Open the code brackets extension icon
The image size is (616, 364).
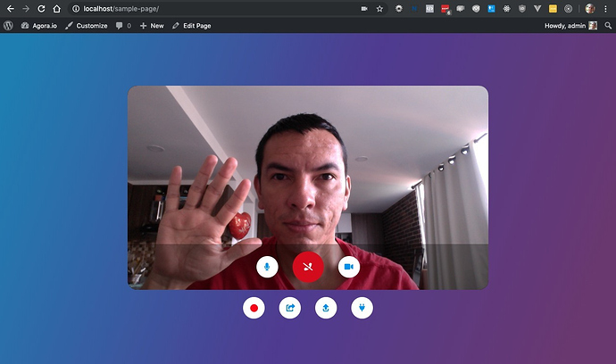click(429, 9)
